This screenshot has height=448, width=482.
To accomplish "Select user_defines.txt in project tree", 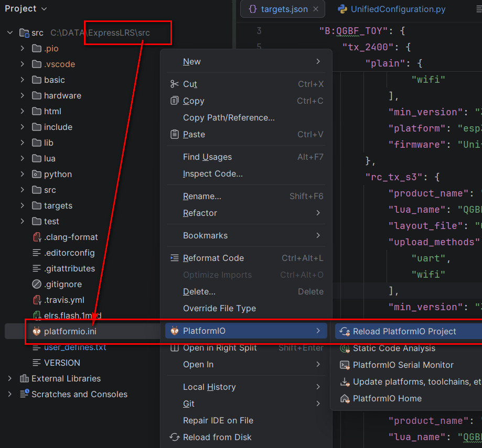I will click(x=75, y=347).
